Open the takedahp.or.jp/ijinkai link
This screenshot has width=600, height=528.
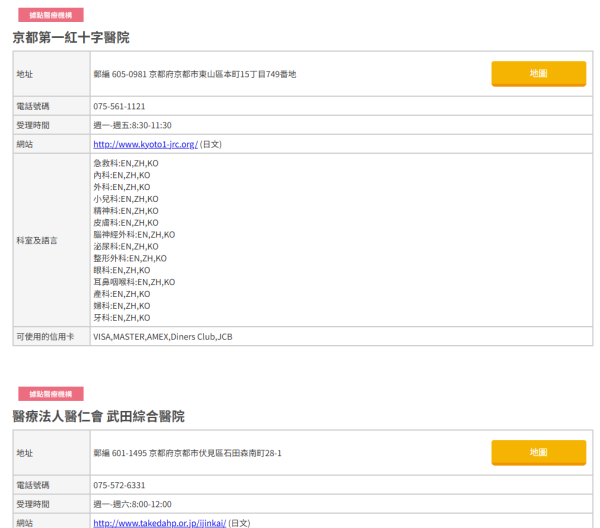pyautogui.click(x=159, y=522)
